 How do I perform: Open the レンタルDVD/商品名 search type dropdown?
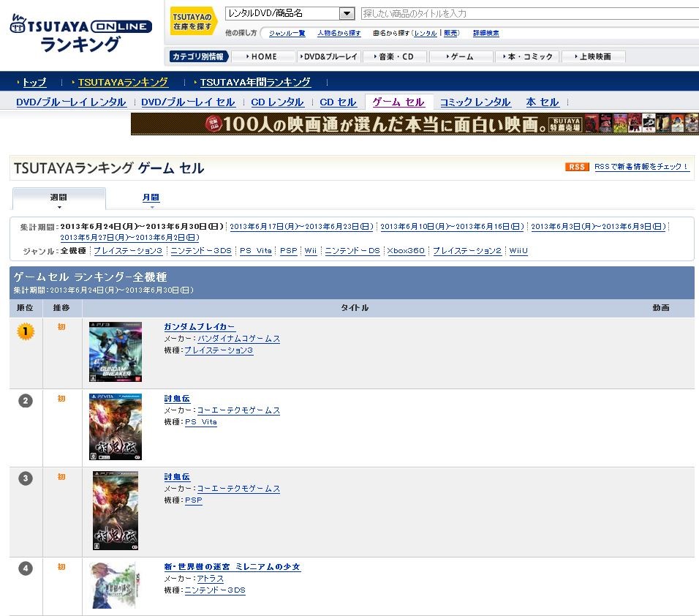[290, 13]
